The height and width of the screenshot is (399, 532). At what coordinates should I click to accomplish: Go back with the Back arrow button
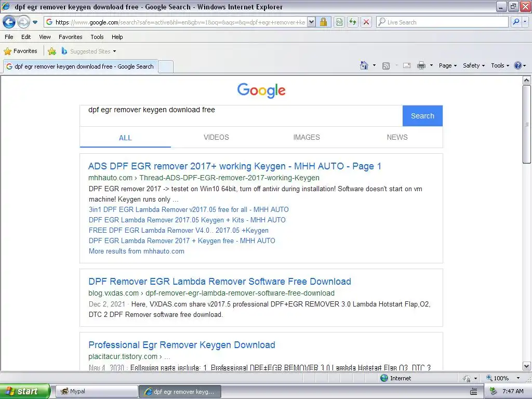(9, 22)
